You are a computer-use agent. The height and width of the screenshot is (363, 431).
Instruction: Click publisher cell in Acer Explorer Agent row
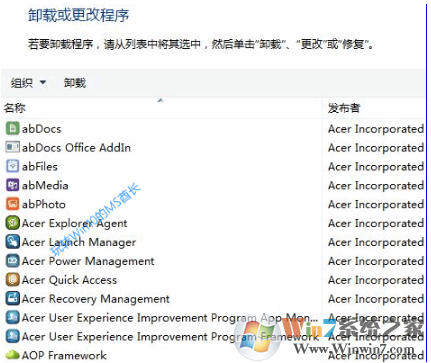(376, 223)
